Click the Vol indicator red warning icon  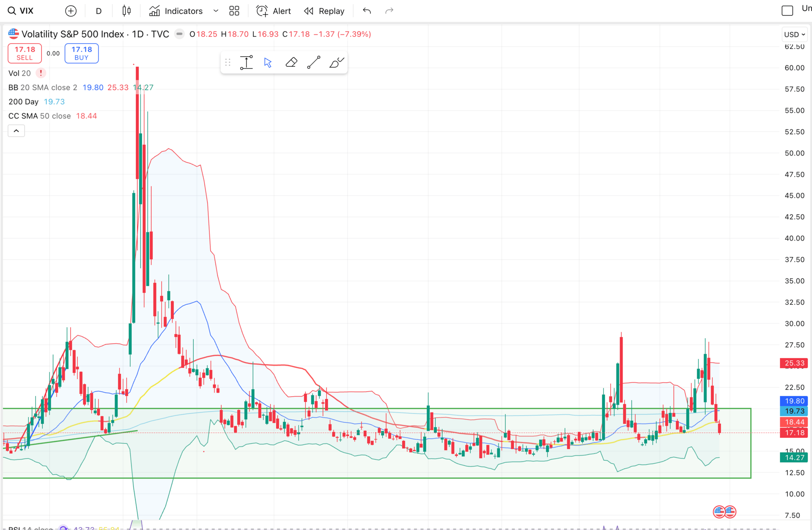coord(41,73)
